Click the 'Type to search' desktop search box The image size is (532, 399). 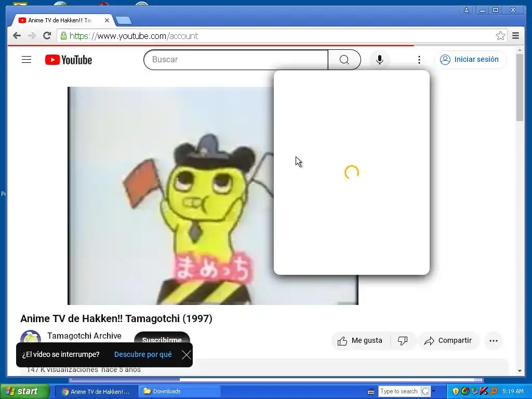pyautogui.click(x=399, y=392)
